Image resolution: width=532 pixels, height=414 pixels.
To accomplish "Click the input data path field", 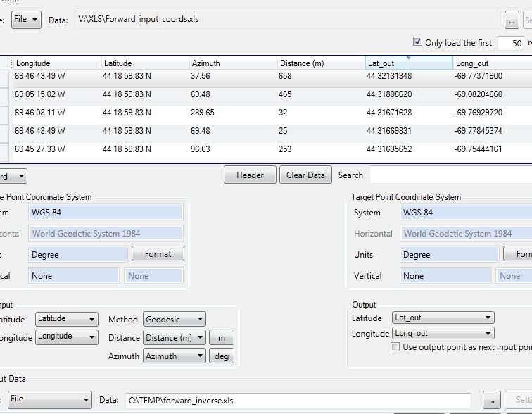I will coord(288,19).
